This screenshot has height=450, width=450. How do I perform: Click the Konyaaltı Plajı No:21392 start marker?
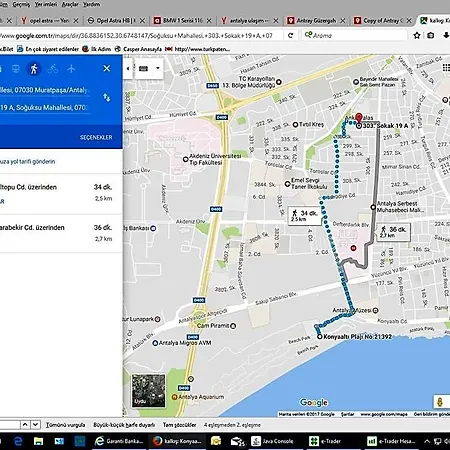tap(320, 337)
